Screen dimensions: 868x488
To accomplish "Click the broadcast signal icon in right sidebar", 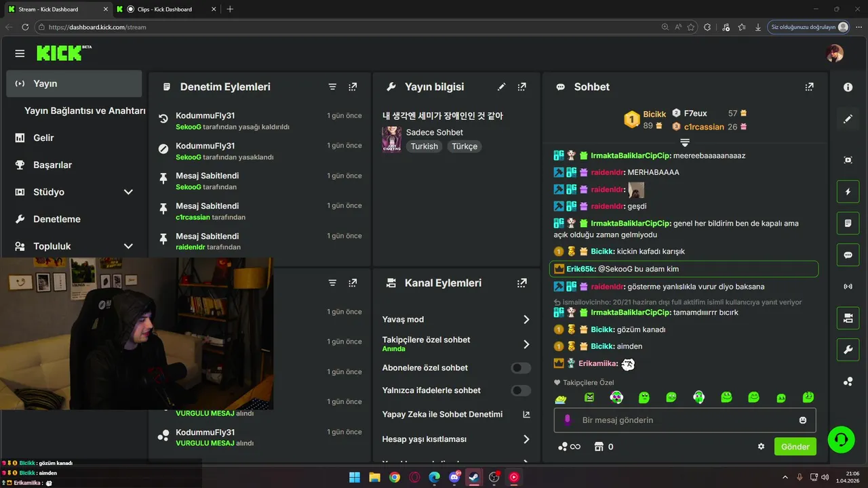I will click(848, 287).
